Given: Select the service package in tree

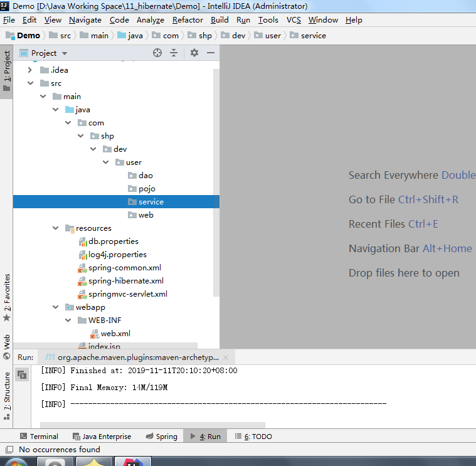Looking at the screenshot, I should (116, 202).
